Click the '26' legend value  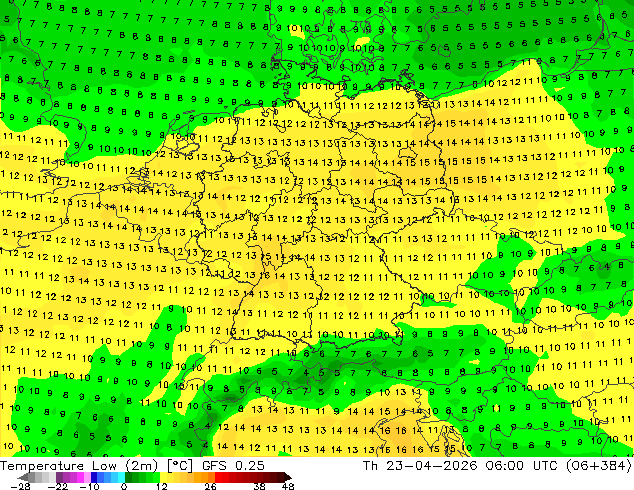210,486
